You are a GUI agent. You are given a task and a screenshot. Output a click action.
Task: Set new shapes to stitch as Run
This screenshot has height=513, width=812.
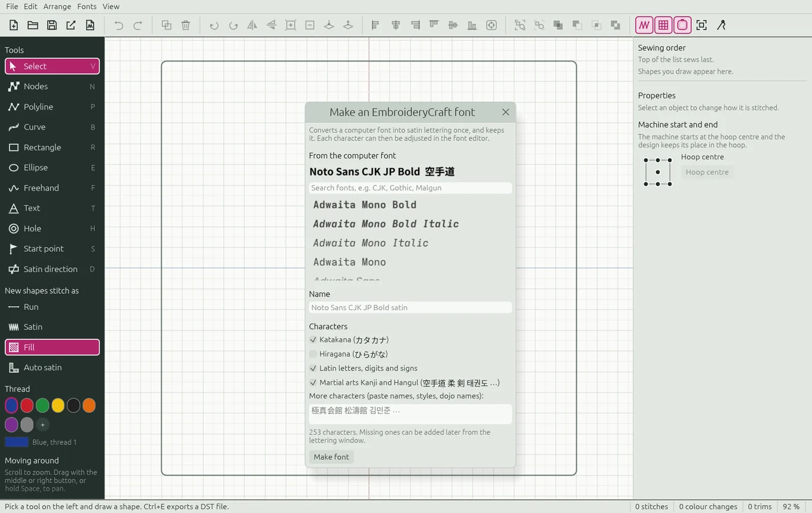[x=52, y=307]
